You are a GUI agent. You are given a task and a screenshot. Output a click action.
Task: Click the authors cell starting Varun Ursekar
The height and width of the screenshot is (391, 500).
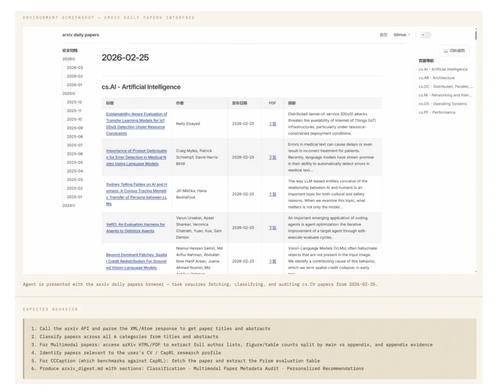click(x=199, y=228)
